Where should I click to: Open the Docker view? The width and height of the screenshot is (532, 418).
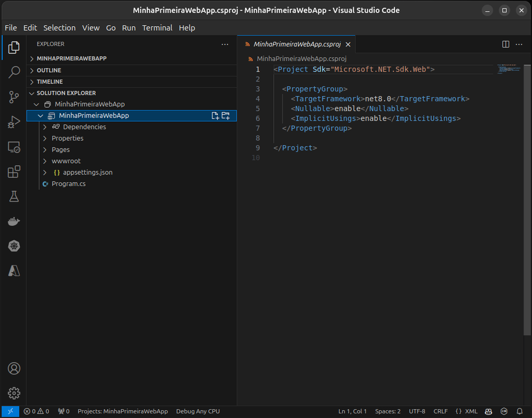pyautogui.click(x=14, y=221)
